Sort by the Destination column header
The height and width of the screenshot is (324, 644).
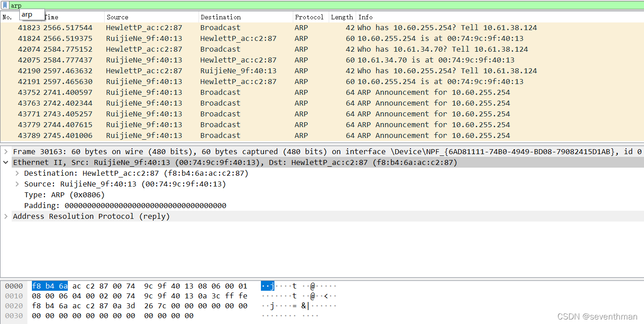[x=246, y=17]
